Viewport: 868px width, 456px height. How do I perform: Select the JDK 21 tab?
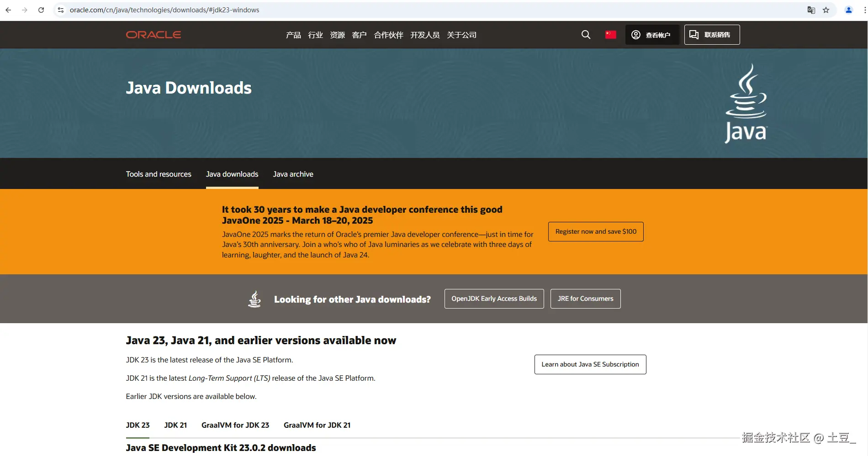coord(175,425)
